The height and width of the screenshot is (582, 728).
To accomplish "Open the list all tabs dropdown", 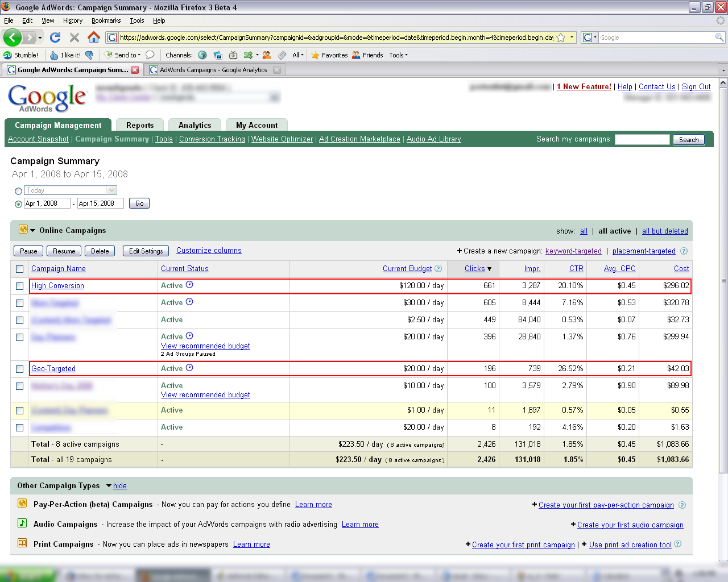I will [723, 70].
